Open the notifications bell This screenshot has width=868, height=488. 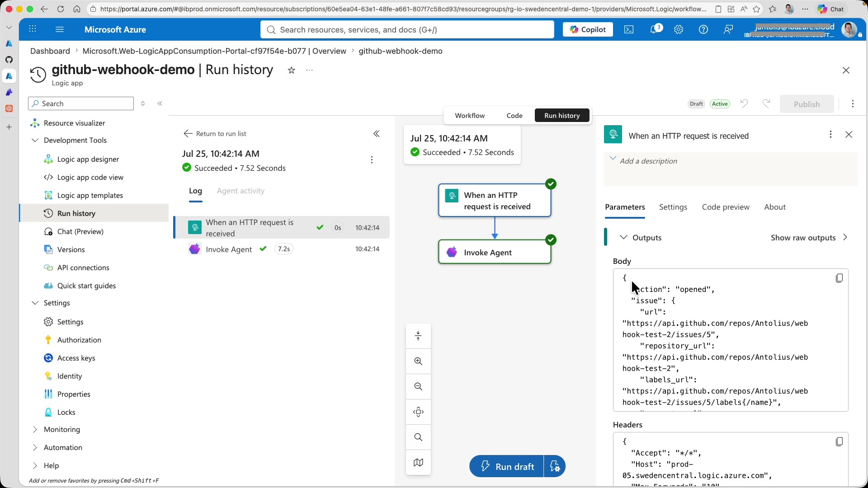[x=655, y=29]
